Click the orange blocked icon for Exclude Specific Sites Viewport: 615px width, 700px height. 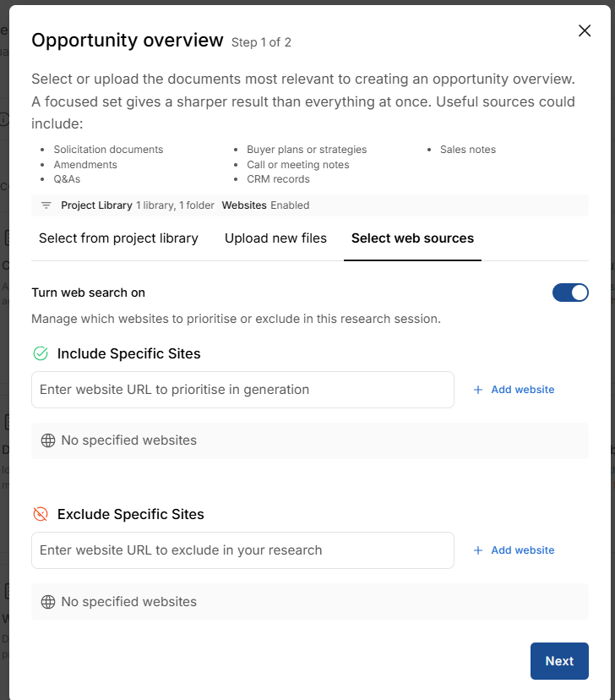pos(41,514)
